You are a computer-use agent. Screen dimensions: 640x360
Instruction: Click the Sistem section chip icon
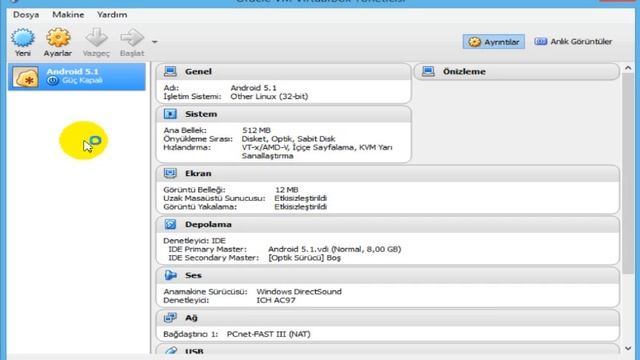(170, 114)
